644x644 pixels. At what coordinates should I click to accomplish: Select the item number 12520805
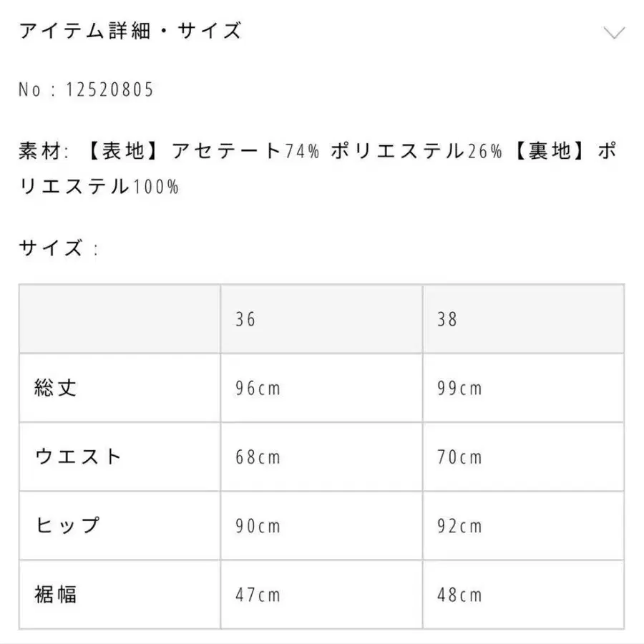coord(109,90)
